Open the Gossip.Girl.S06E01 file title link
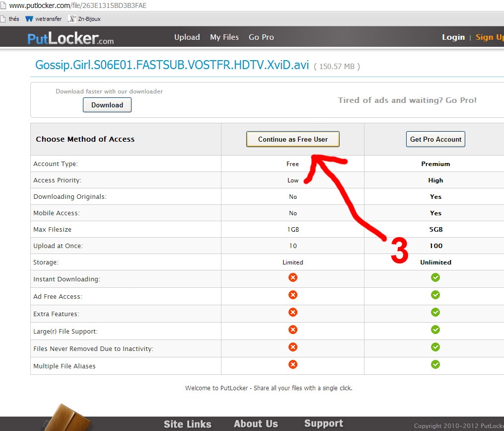Viewport: 504px width, 431px height. [172, 65]
